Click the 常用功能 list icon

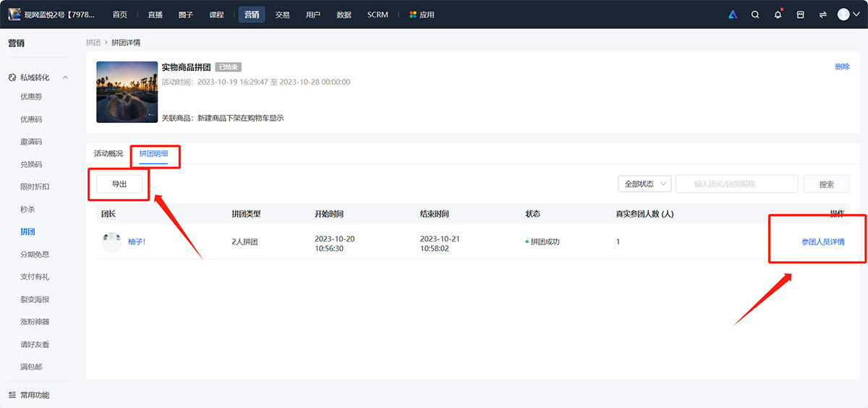(12, 395)
